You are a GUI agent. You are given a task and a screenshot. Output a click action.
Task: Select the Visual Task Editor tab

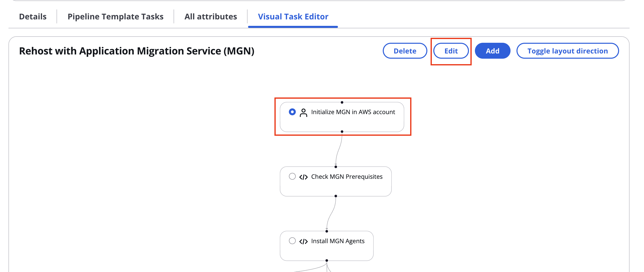click(x=293, y=16)
